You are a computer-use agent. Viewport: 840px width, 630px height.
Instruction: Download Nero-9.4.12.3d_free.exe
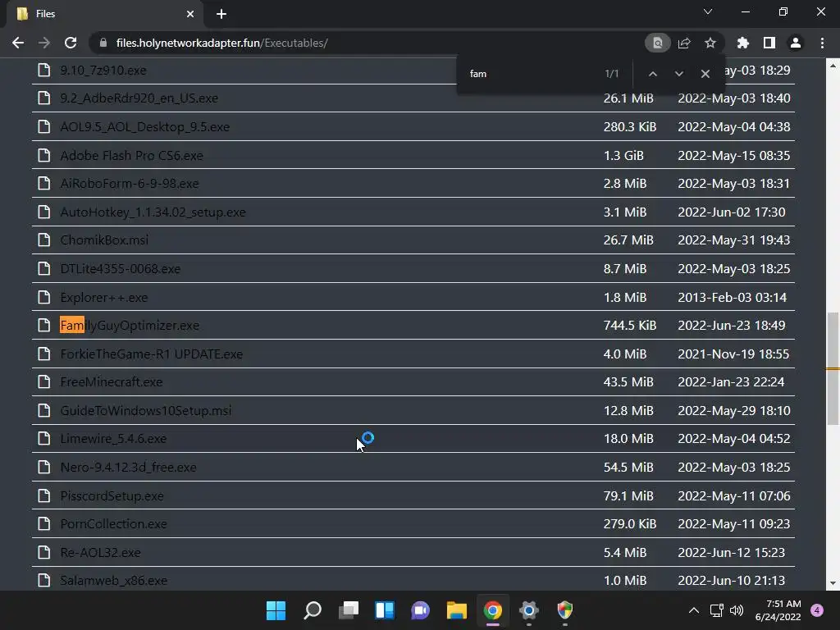click(x=128, y=467)
